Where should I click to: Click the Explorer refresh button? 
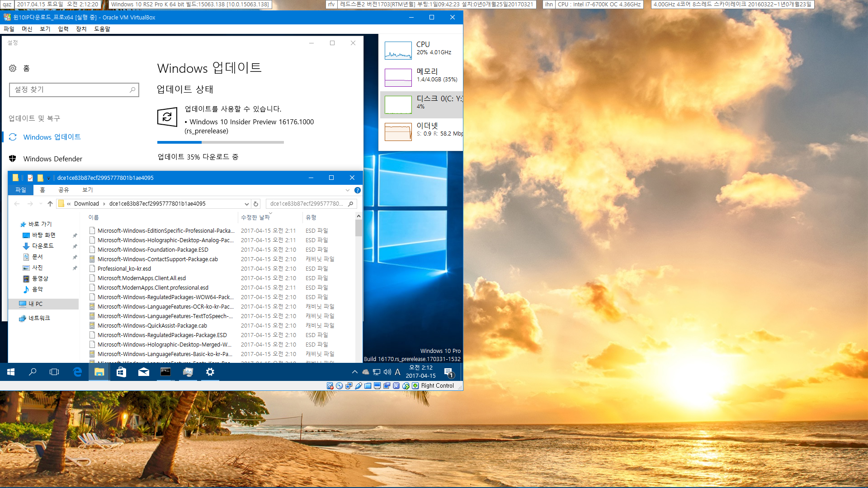point(256,204)
